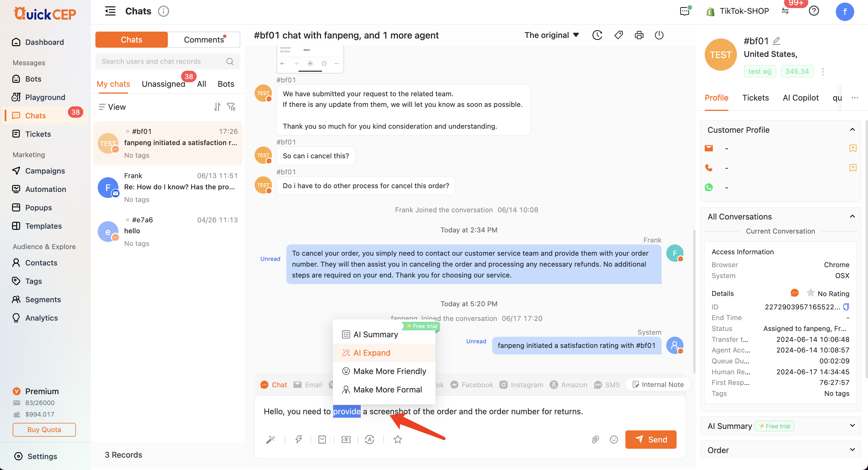Open chat history clock icon
The height and width of the screenshot is (470, 868).
(597, 35)
